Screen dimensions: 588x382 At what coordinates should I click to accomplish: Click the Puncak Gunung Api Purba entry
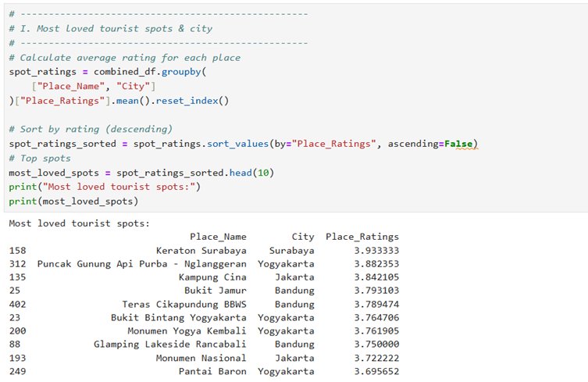141,264
